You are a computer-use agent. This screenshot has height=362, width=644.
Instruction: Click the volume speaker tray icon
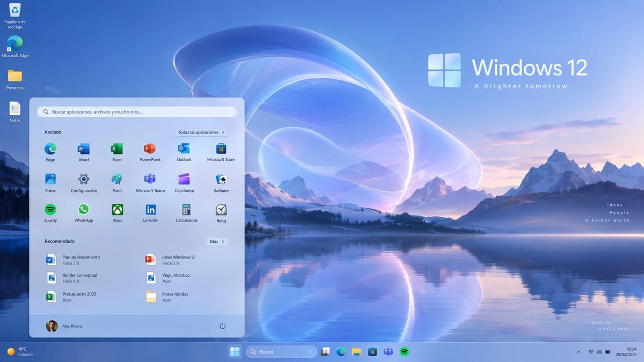coord(599,352)
